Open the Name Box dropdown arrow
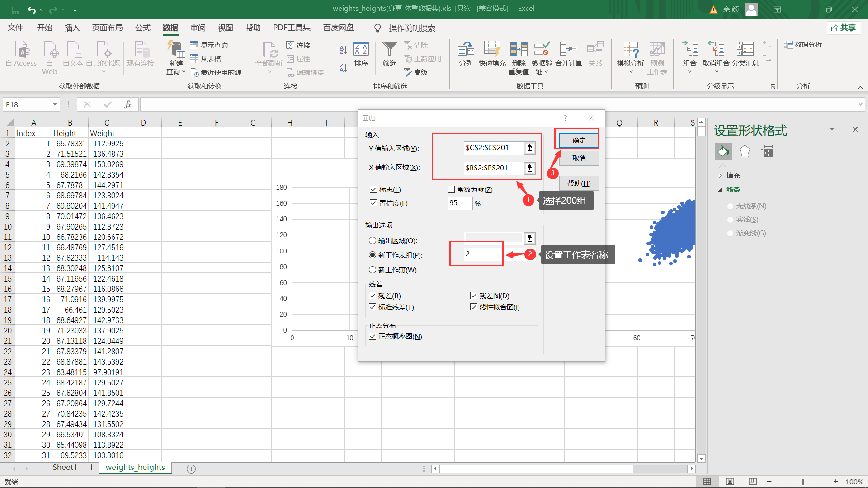Viewport: 868px width, 488px height. click(x=55, y=104)
